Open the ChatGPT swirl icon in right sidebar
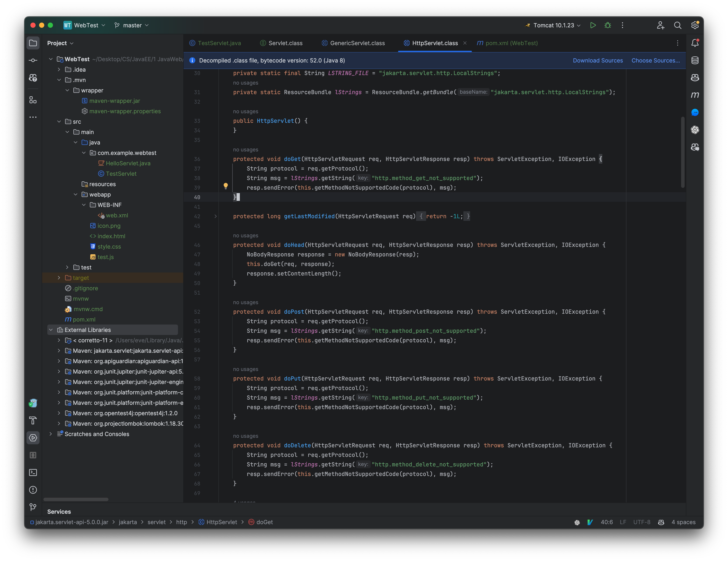The width and height of the screenshot is (728, 561). pos(695,130)
